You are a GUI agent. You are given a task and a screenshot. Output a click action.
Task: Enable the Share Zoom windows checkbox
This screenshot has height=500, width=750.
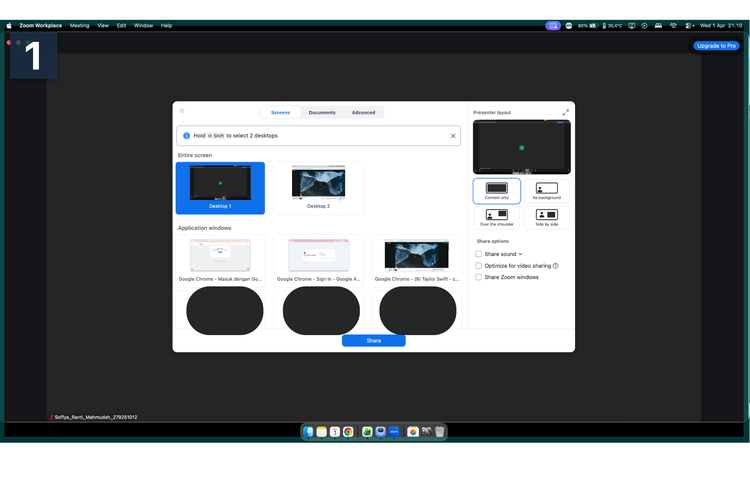pyautogui.click(x=478, y=277)
